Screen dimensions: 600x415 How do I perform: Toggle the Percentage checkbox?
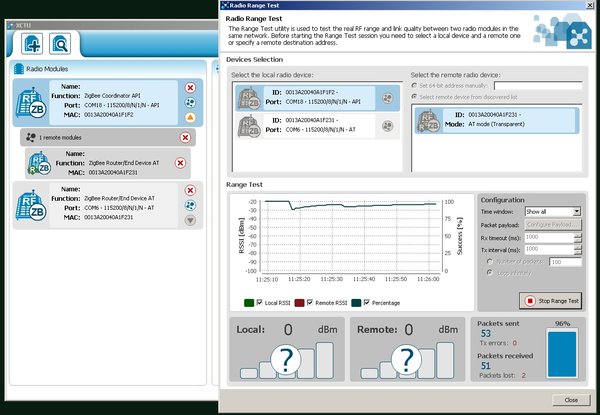367,302
